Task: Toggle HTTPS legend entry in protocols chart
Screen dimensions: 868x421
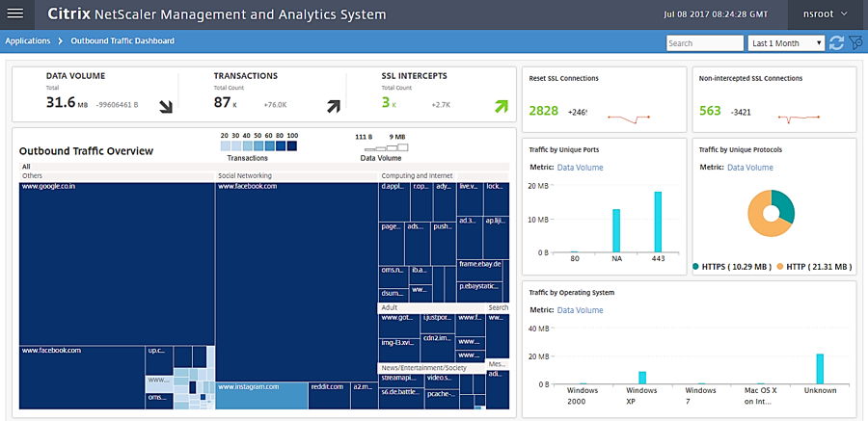Action: (x=732, y=267)
